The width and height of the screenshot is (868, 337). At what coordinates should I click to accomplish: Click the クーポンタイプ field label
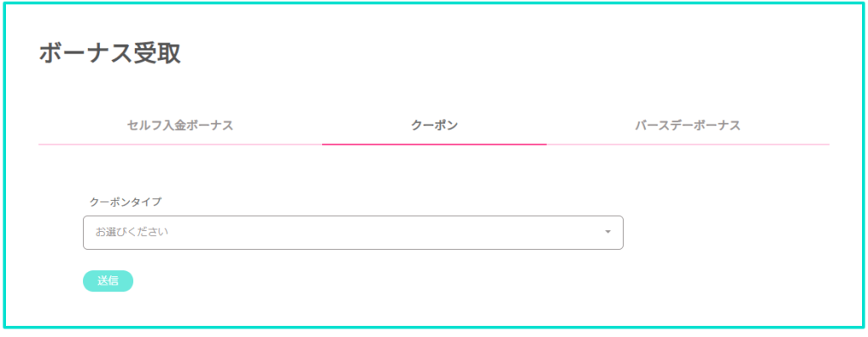tap(125, 202)
